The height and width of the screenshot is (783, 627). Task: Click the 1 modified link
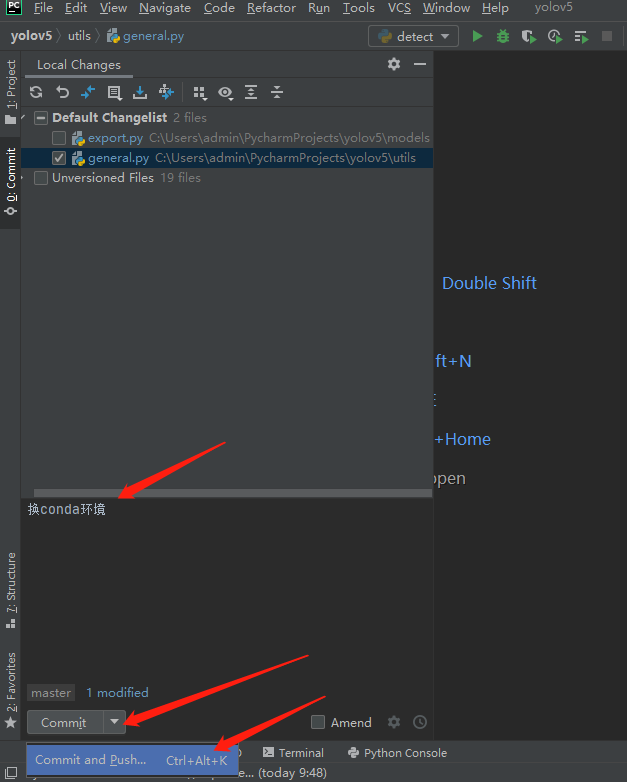coord(117,693)
